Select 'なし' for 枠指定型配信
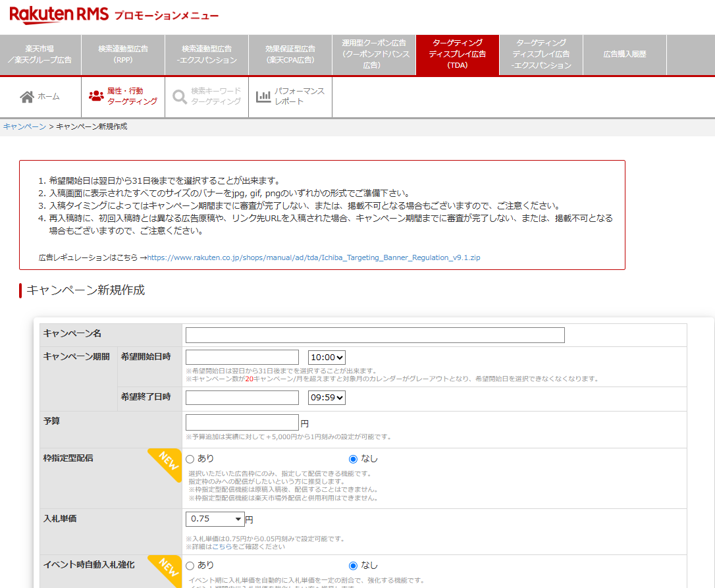Screen dimensions: 715x588 tap(353, 459)
